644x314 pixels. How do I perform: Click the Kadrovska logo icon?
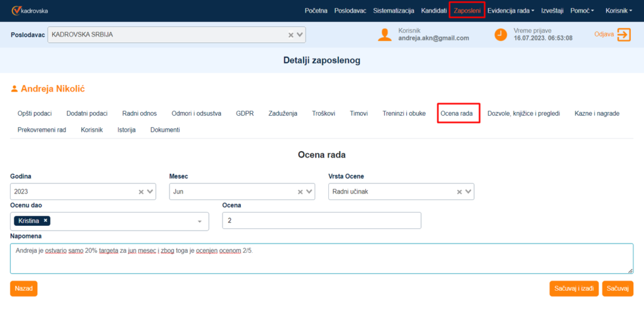pos(16,11)
